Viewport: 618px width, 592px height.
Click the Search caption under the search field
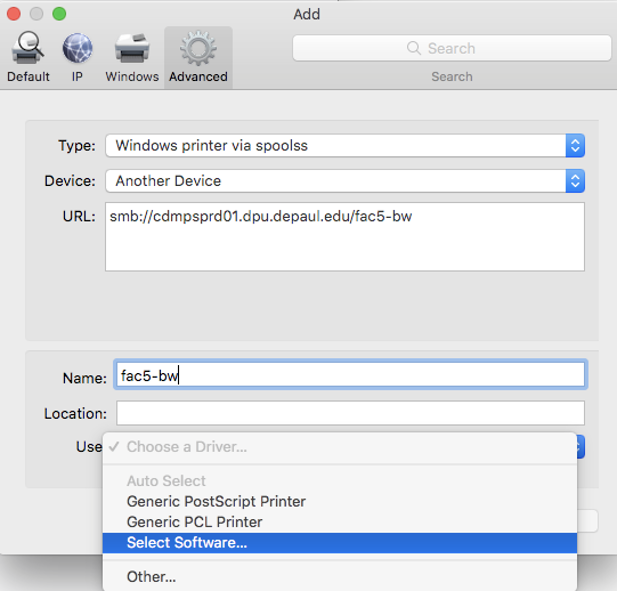tap(452, 76)
